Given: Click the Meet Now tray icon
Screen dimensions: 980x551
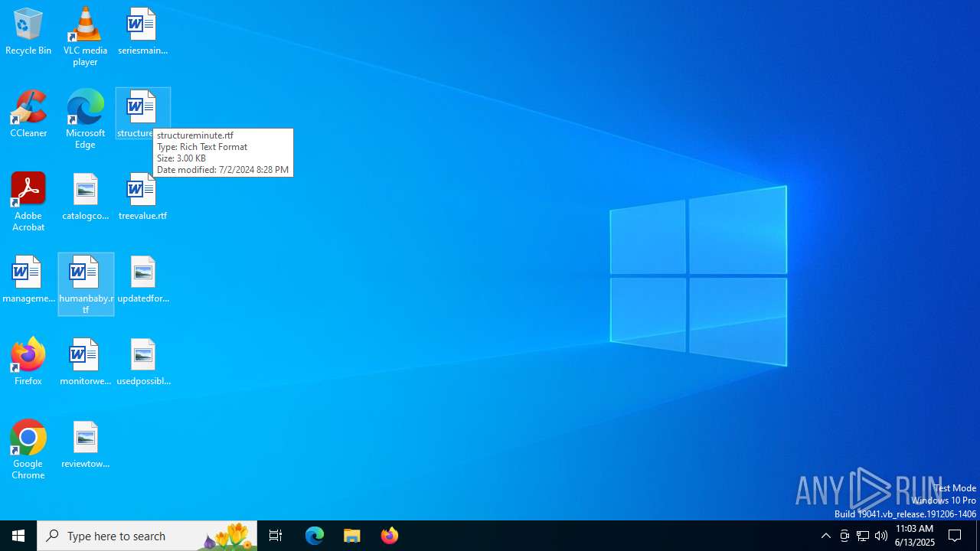Looking at the screenshot, I should [844, 536].
